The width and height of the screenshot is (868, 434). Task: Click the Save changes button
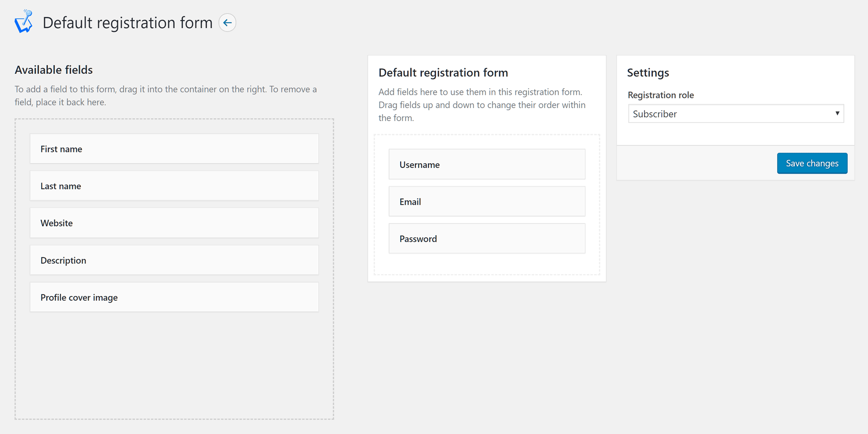click(812, 163)
